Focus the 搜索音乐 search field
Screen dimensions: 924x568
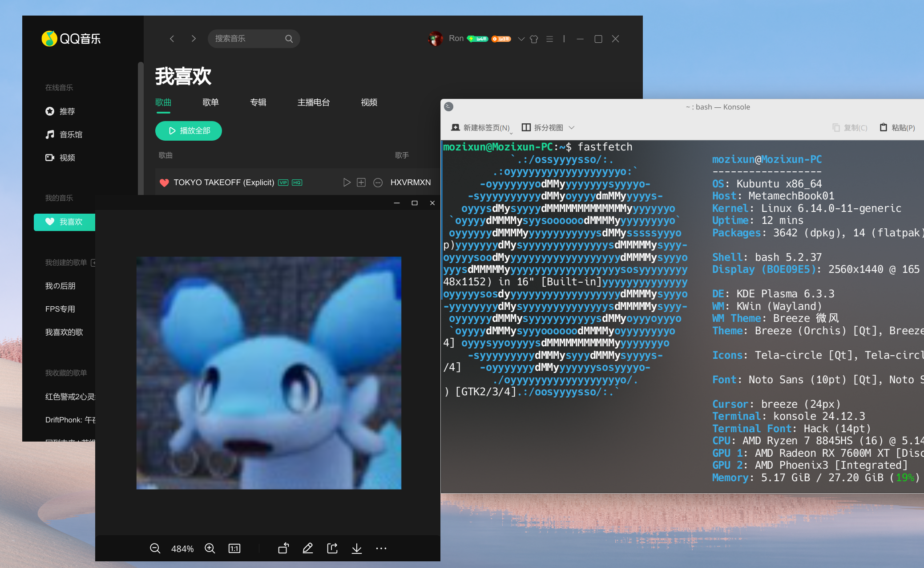(254, 39)
